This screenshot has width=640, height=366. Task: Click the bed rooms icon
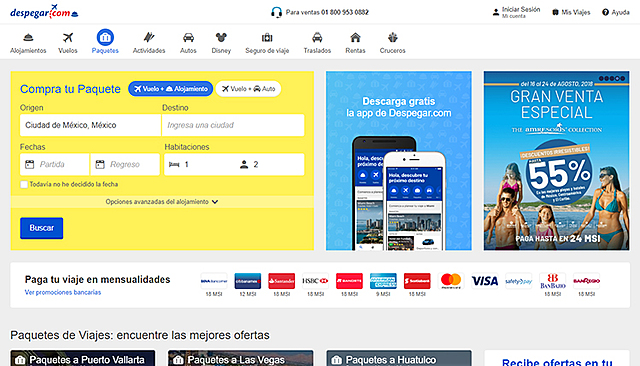pos(174,164)
